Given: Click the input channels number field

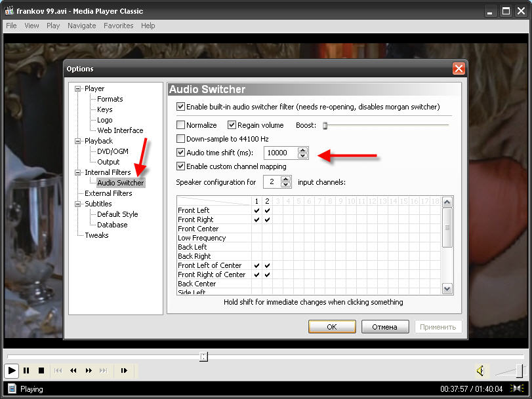Looking at the screenshot, I should point(272,182).
